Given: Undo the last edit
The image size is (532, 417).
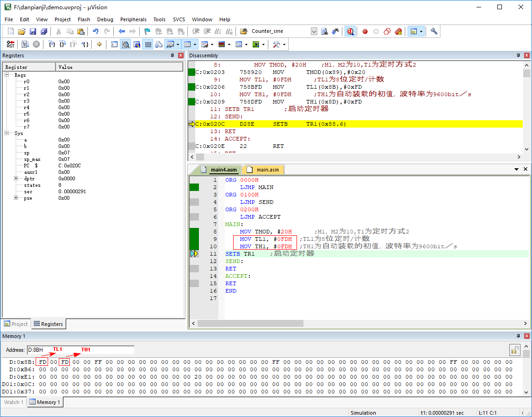Looking at the screenshot, I should pos(96,31).
